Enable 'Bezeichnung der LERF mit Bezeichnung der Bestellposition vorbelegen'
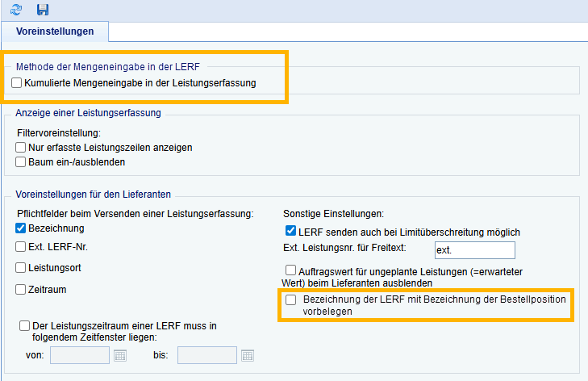This screenshot has height=381, width=588. tap(291, 299)
